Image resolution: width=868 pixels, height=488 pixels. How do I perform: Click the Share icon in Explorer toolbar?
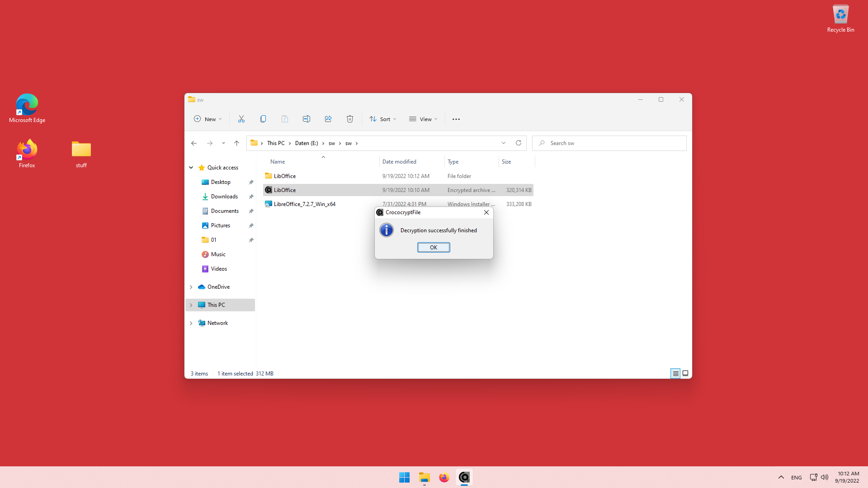328,119
